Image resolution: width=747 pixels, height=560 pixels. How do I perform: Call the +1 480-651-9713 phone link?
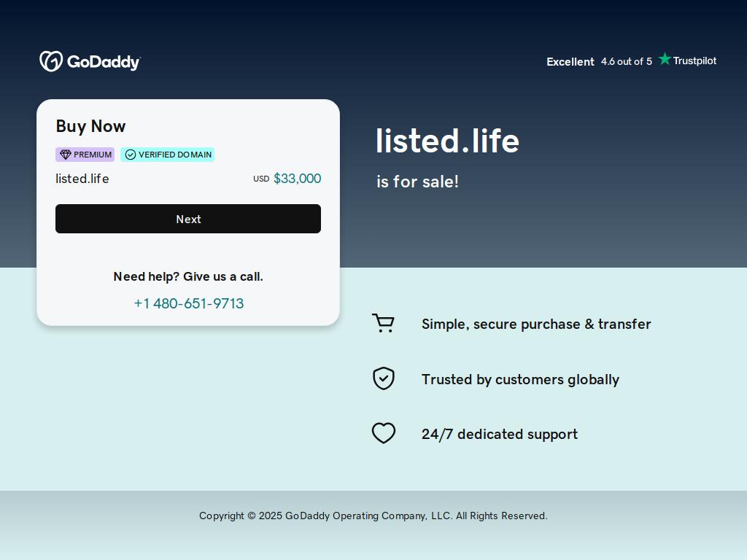pyautogui.click(x=189, y=303)
